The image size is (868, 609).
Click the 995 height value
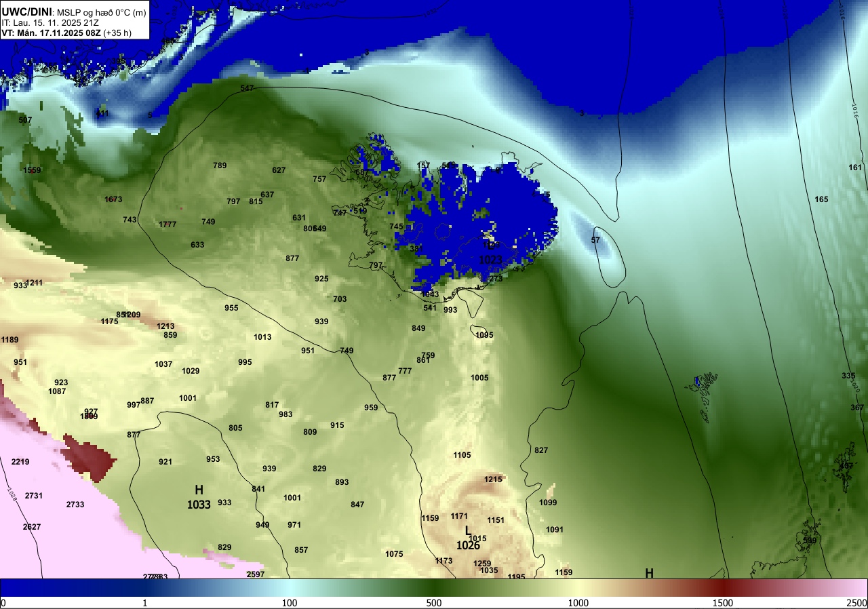(x=245, y=362)
